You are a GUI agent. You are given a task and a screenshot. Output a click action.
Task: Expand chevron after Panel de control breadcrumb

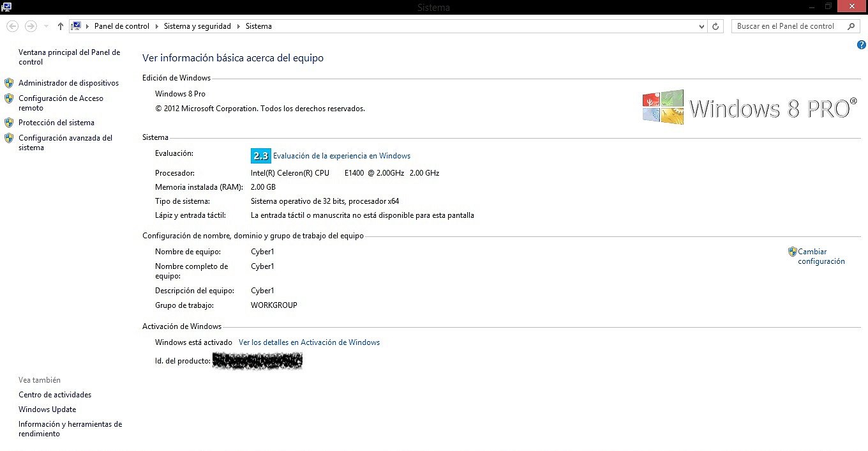(x=156, y=26)
